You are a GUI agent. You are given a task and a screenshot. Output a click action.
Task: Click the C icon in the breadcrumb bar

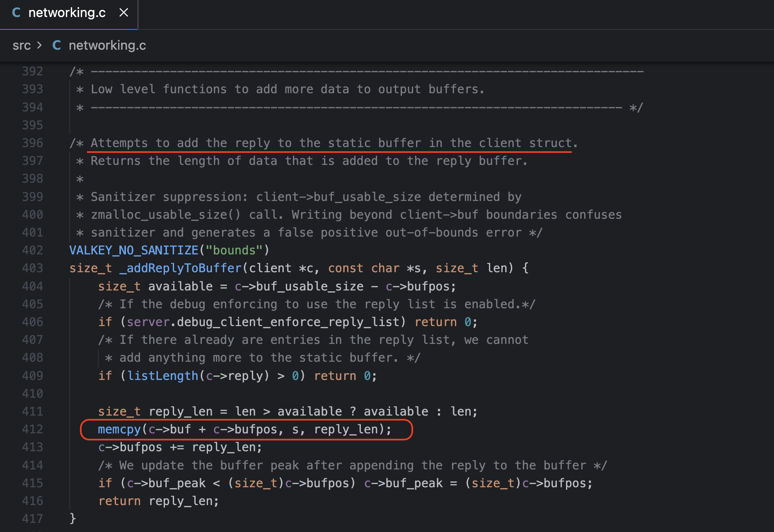[x=57, y=45]
